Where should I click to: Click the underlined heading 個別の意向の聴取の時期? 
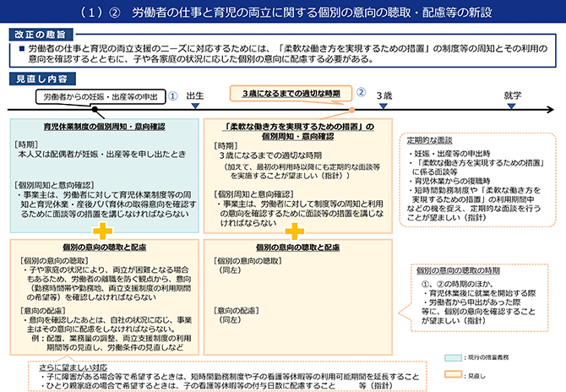pos(458,270)
